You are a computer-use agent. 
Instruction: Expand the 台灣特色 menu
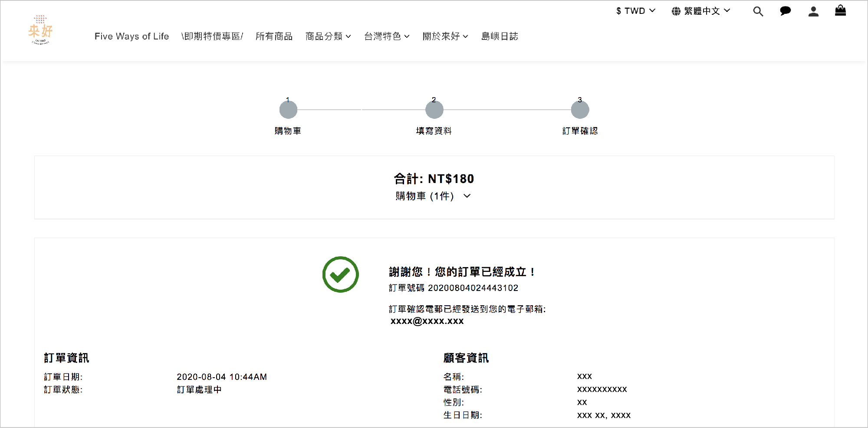coord(387,36)
